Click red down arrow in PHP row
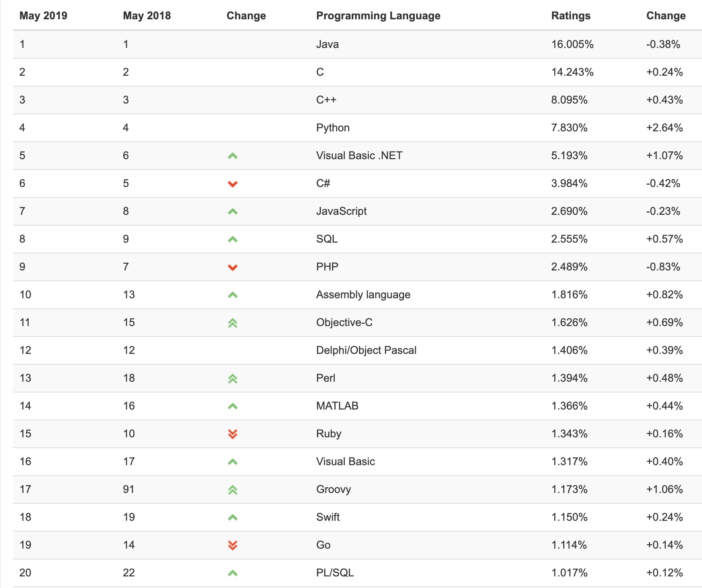702x588 pixels. pyautogui.click(x=232, y=267)
